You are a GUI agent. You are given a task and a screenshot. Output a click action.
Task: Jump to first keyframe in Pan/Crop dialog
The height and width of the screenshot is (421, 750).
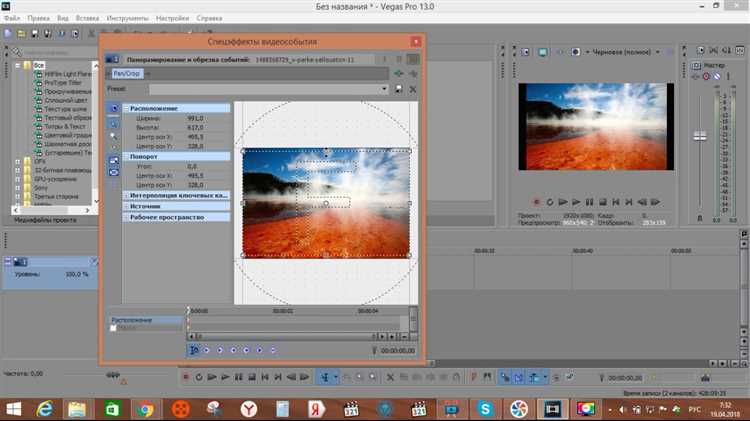(207, 350)
